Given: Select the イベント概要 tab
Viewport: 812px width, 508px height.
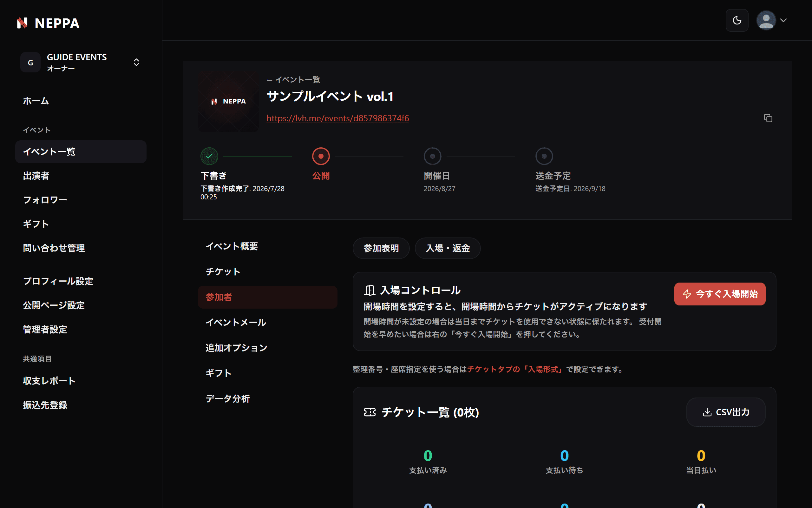Looking at the screenshot, I should [x=267, y=246].
